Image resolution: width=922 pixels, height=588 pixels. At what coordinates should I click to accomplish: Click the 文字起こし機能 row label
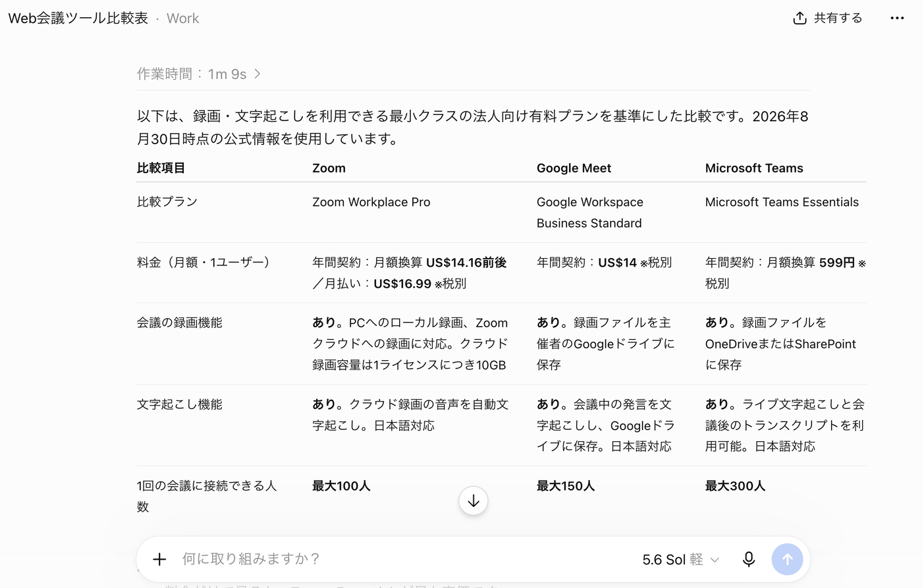click(x=180, y=404)
